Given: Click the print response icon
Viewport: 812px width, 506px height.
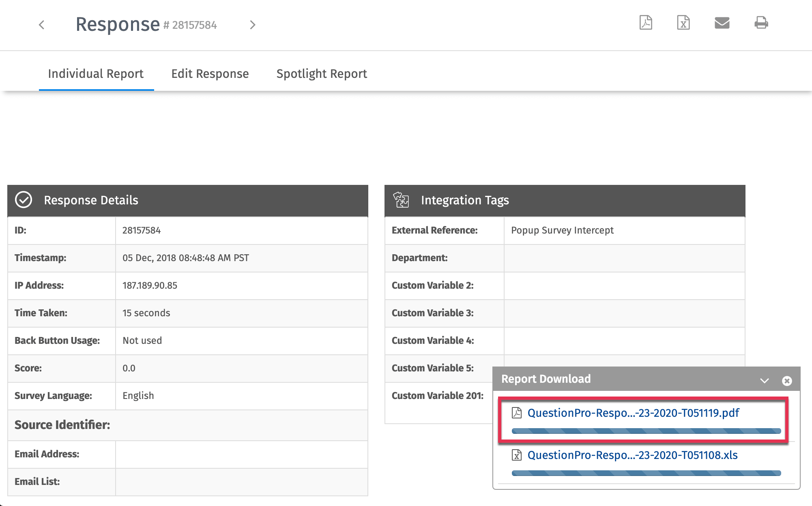Looking at the screenshot, I should pyautogui.click(x=761, y=23).
